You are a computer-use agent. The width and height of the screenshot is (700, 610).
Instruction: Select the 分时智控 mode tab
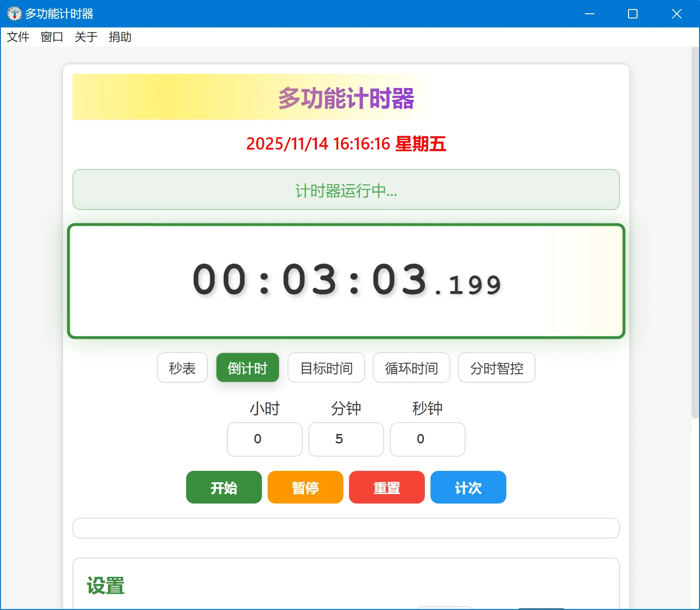point(496,368)
